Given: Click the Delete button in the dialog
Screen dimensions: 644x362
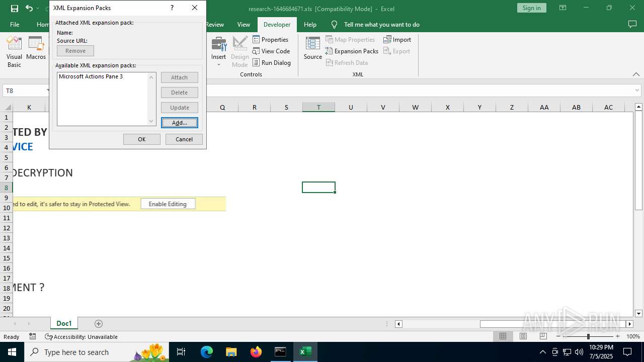Looking at the screenshot, I should 180,93.
